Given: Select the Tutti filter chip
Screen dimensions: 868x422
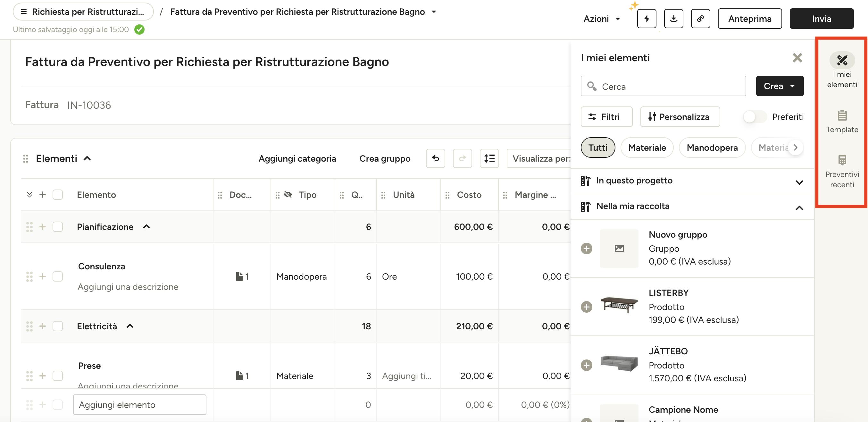Looking at the screenshot, I should (x=598, y=147).
